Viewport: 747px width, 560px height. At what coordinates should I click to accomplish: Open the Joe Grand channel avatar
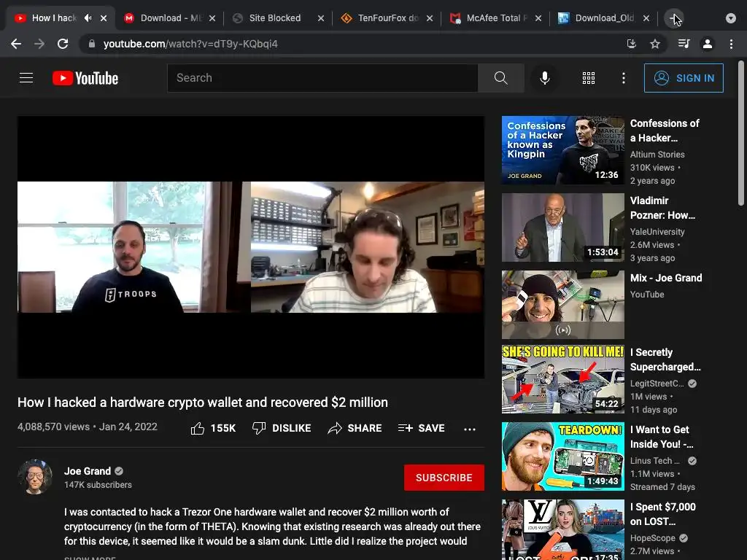click(x=35, y=477)
